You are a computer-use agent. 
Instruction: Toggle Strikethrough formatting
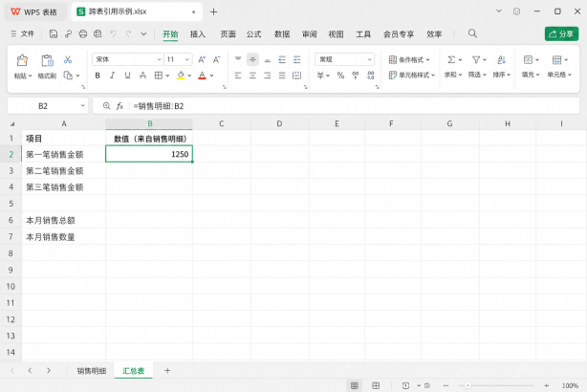pos(142,76)
